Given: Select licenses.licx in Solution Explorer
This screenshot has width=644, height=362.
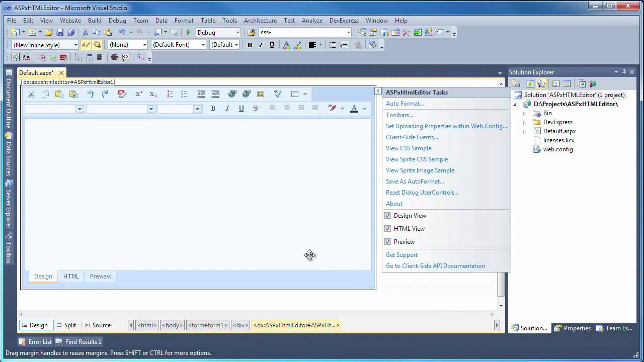Looking at the screenshot, I should coord(558,140).
